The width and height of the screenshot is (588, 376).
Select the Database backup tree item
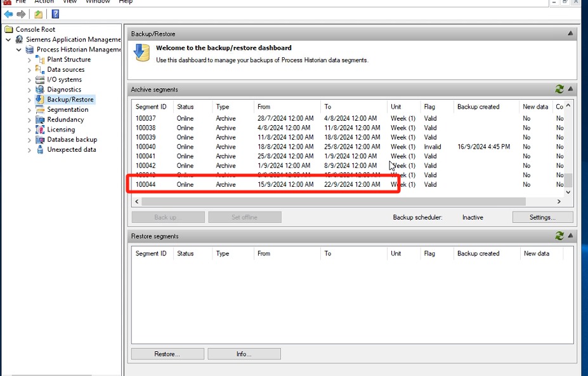[72, 139]
